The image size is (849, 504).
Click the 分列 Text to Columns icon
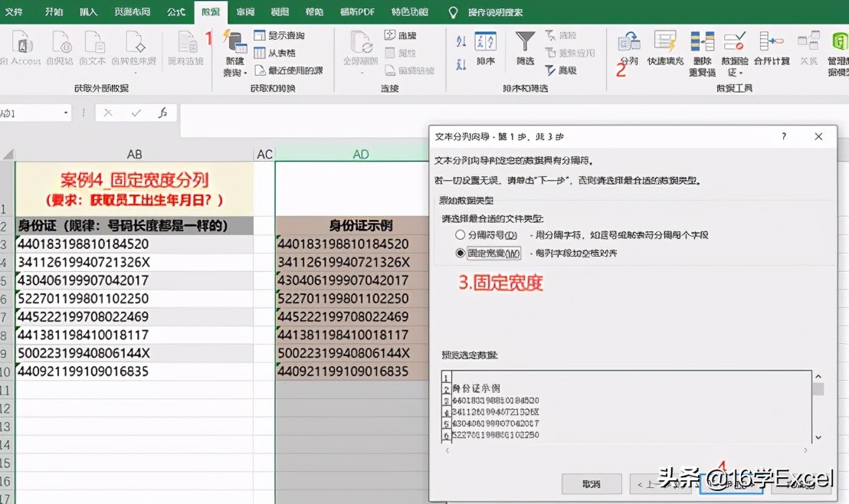click(629, 41)
